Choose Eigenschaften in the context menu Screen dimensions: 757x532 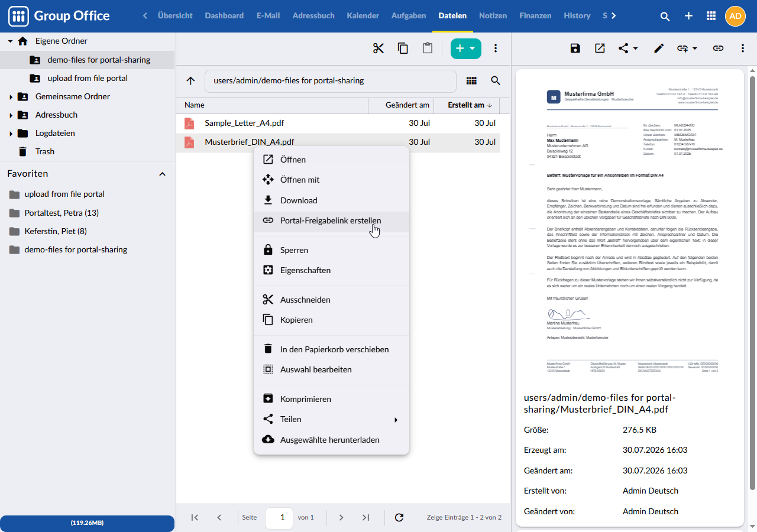pos(331,270)
